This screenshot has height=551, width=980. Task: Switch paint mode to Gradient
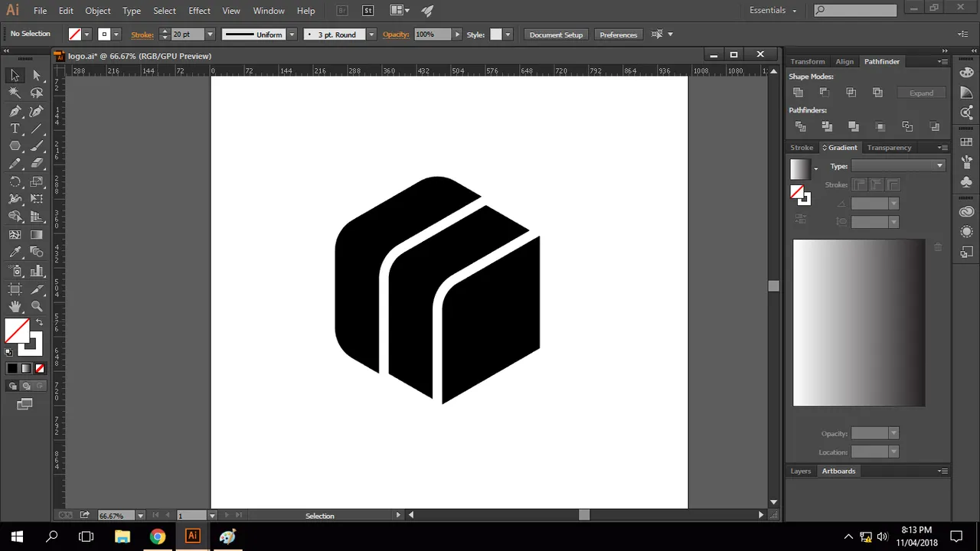click(x=26, y=368)
